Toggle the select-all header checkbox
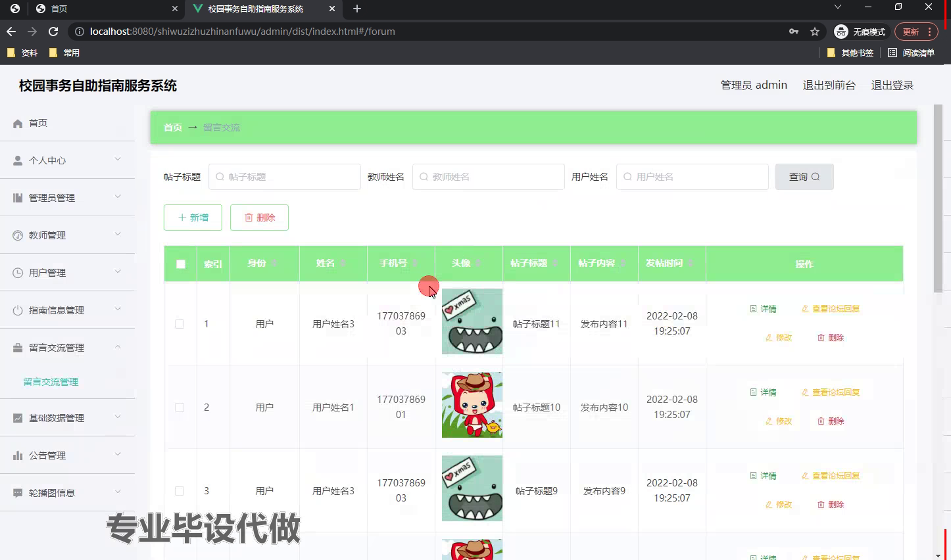Viewport: 951px width, 560px height. (x=181, y=264)
